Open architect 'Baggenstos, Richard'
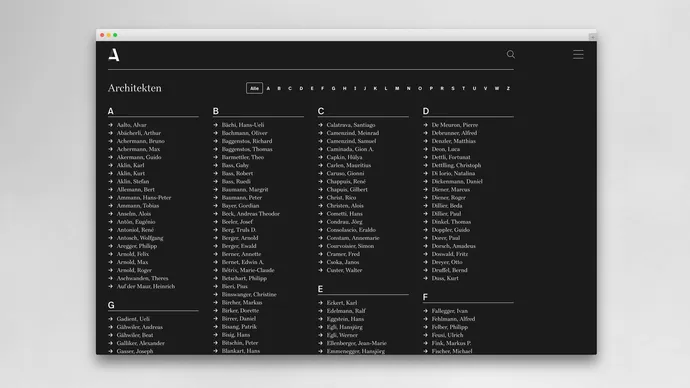Image resolution: width=690 pixels, height=388 pixels. [x=247, y=141]
